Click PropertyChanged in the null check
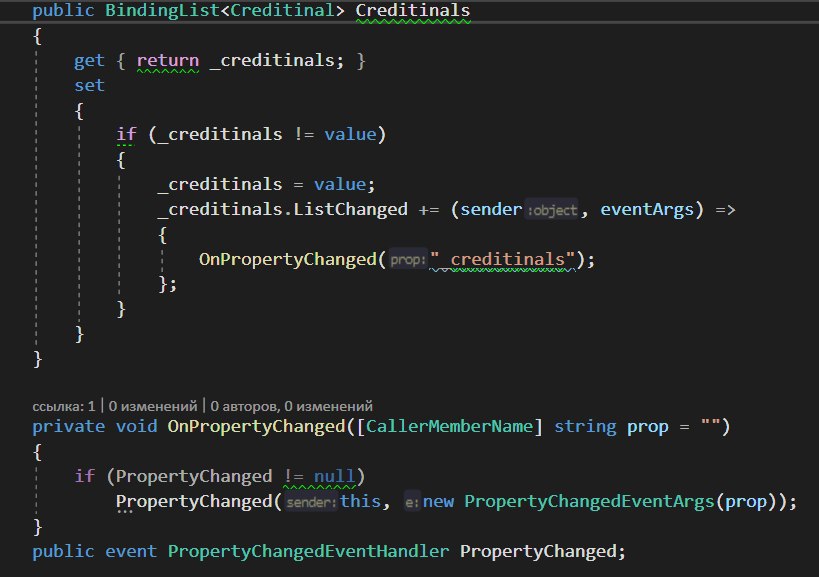Screen dimensions: 819x577 pyautogui.click(x=194, y=476)
